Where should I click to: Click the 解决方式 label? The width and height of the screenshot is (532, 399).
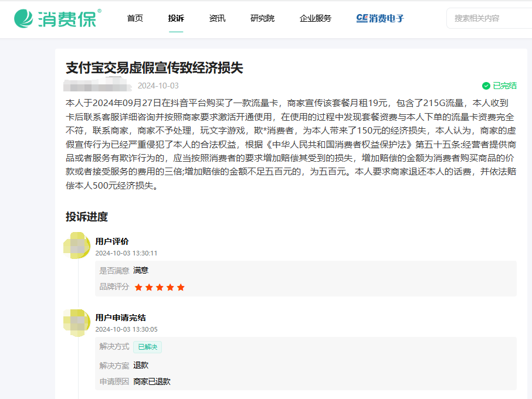(114, 346)
